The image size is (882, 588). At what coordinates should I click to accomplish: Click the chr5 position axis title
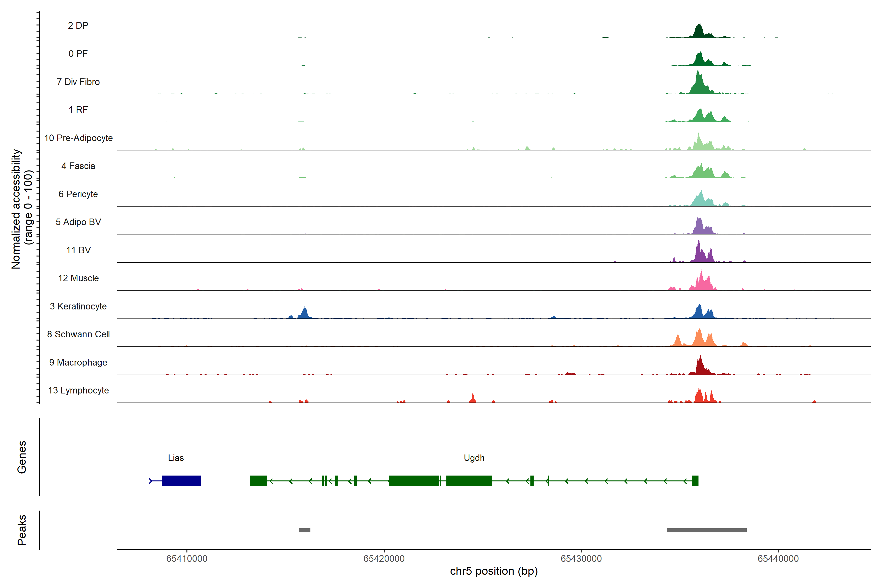[493, 571]
